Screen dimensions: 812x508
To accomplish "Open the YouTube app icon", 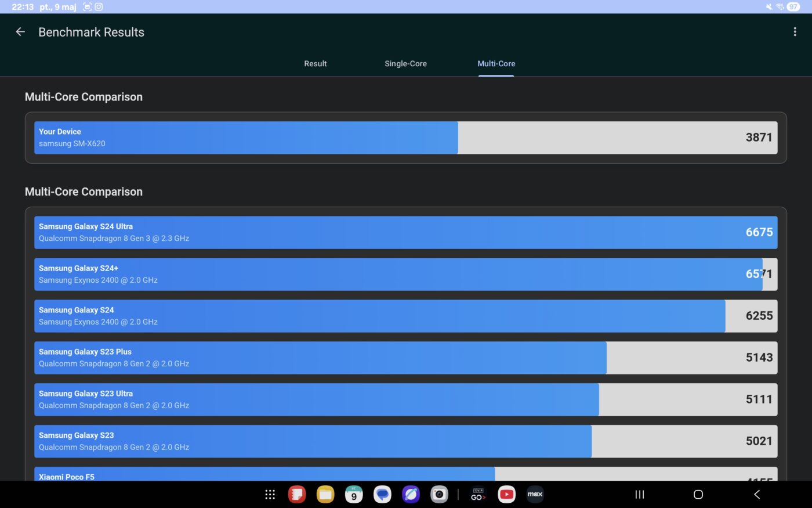I will click(x=506, y=495).
